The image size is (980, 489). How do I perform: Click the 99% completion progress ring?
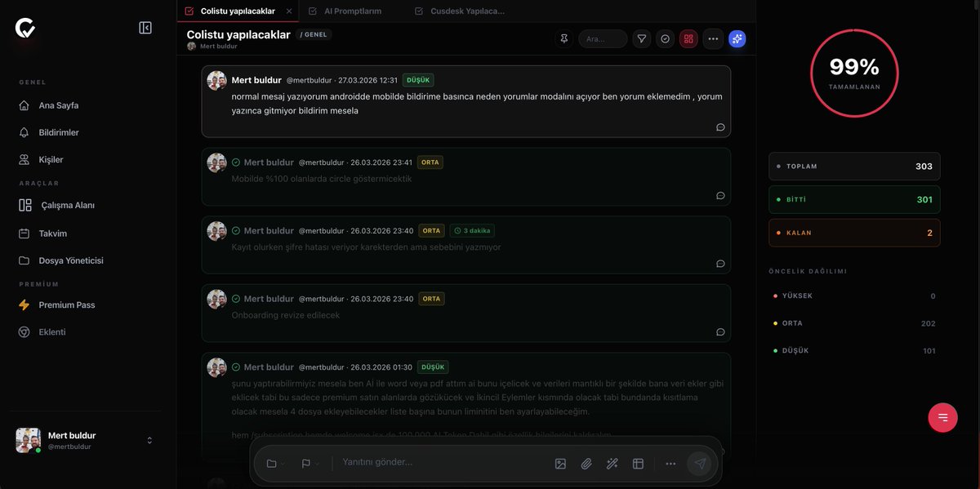click(854, 73)
